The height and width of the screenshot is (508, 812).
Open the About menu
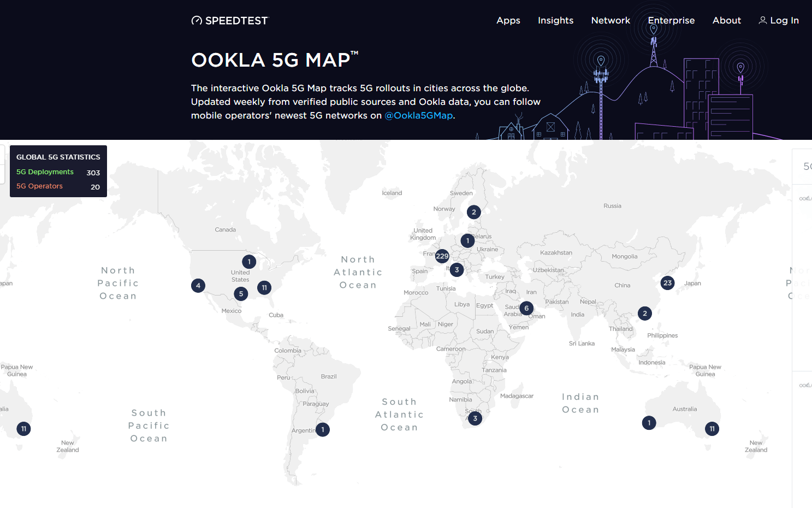tap(727, 20)
